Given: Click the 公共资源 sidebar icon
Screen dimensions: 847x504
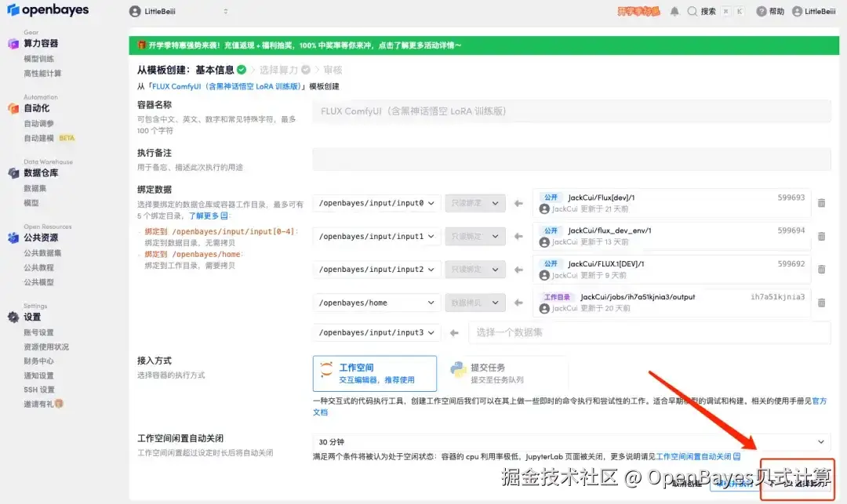Looking at the screenshot, I should point(13,238).
